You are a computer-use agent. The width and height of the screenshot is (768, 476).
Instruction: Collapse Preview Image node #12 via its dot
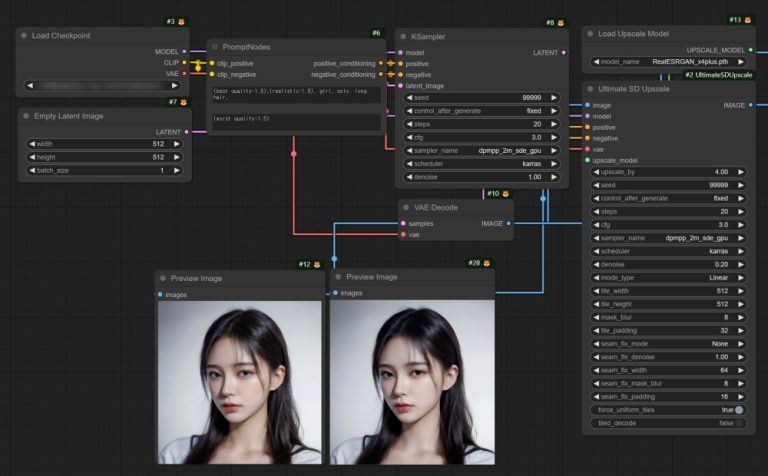click(x=163, y=278)
